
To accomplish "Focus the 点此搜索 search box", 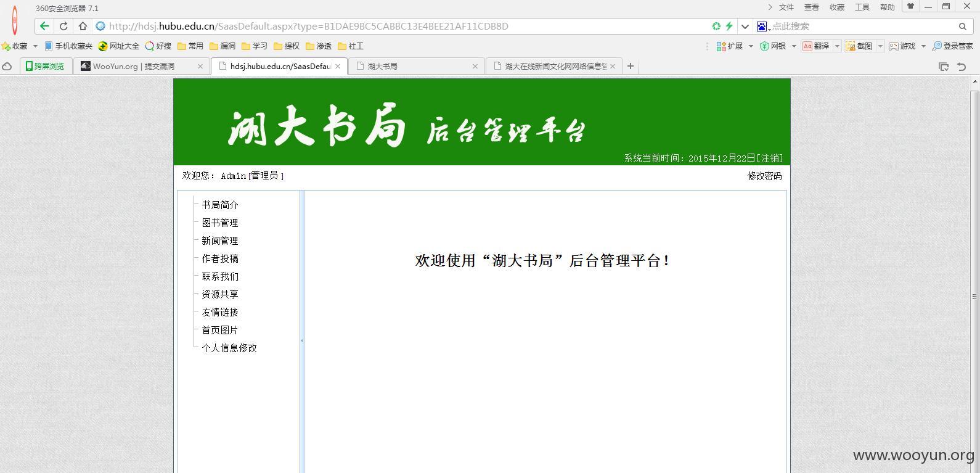I will (x=863, y=26).
